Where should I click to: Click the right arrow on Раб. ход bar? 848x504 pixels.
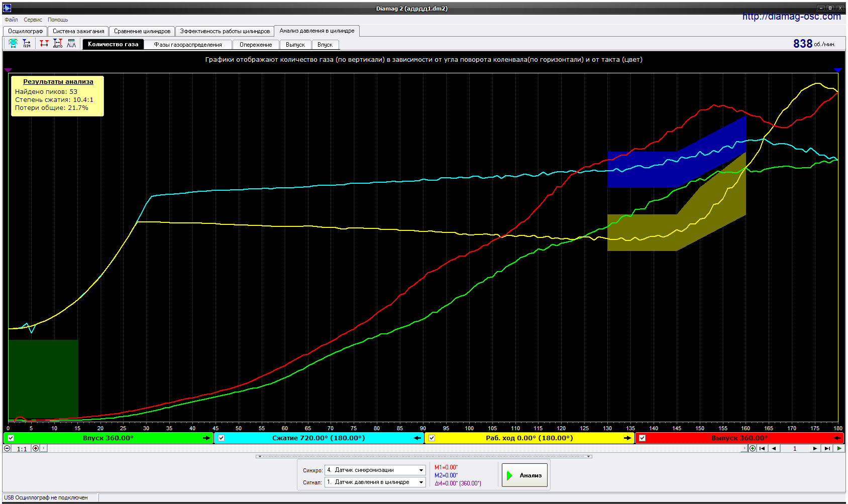(x=627, y=438)
